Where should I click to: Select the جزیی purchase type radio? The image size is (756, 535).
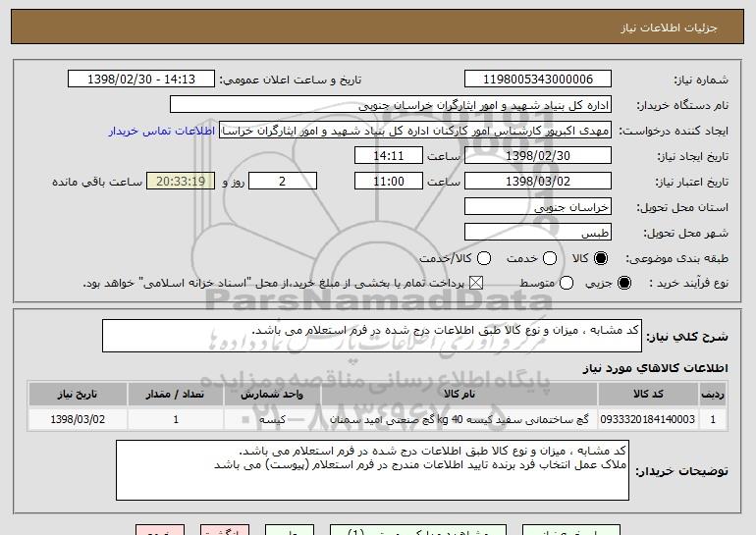623,283
